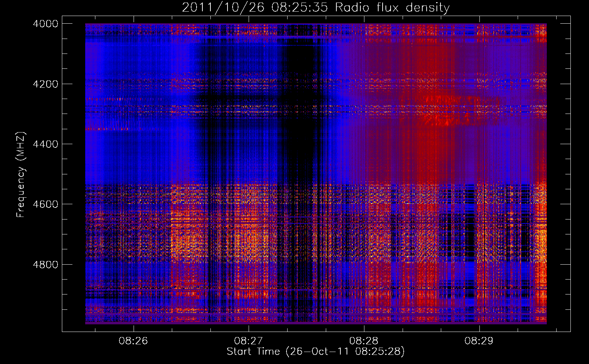
Task: Click the "Start Time (26-Oct-11 08:25:28)" label
Action: pos(316,352)
